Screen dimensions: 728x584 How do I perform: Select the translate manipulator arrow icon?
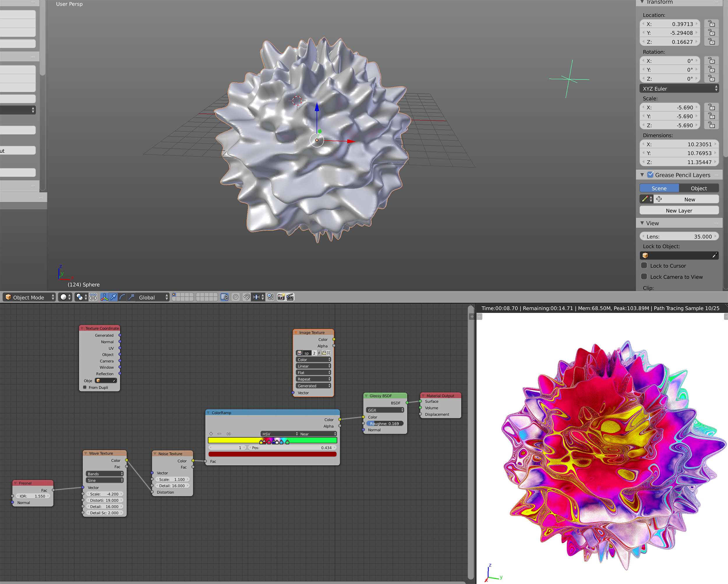[113, 297]
